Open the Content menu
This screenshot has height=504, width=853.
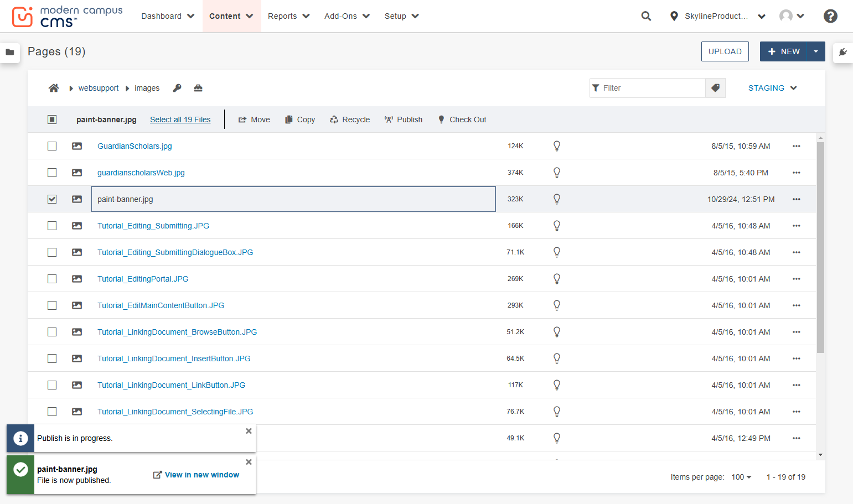click(x=231, y=16)
